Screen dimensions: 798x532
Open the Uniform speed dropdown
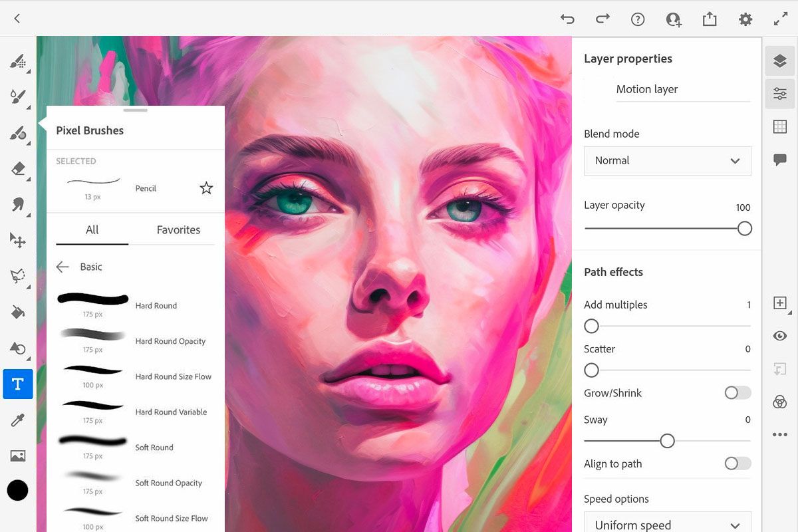coord(667,524)
